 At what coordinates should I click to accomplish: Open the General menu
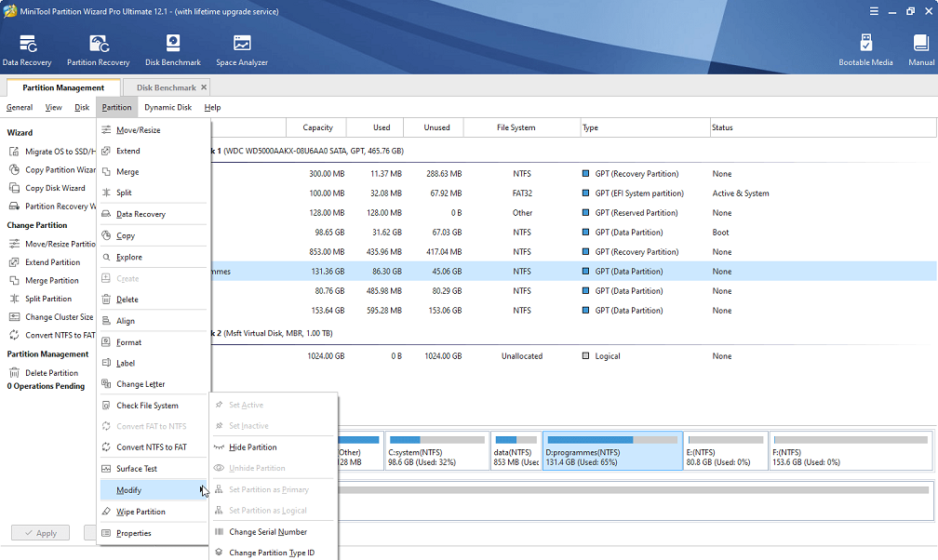pyautogui.click(x=20, y=108)
